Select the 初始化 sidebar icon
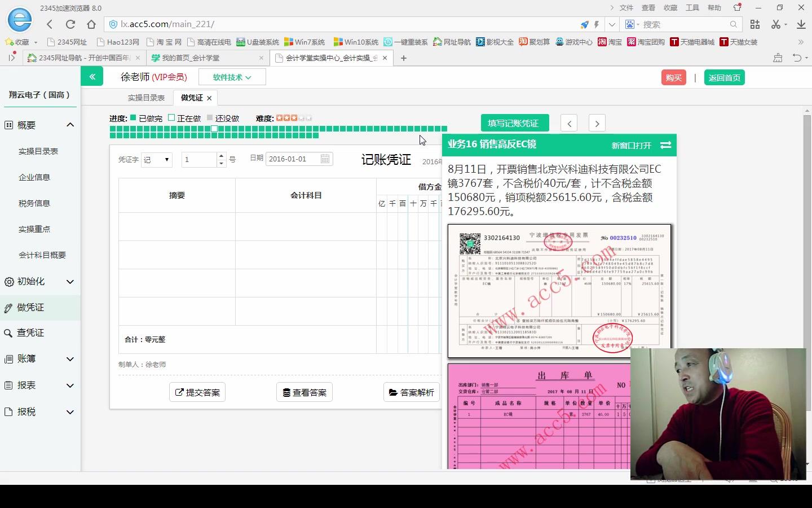The image size is (812, 508). [x=8, y=282]
